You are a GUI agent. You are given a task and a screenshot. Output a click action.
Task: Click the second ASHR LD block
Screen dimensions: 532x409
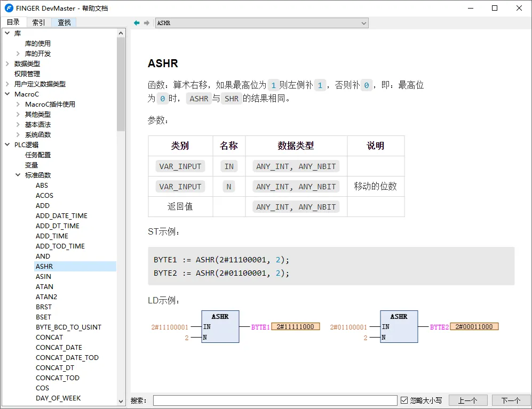pyautogui.click(x=399, y=326)
